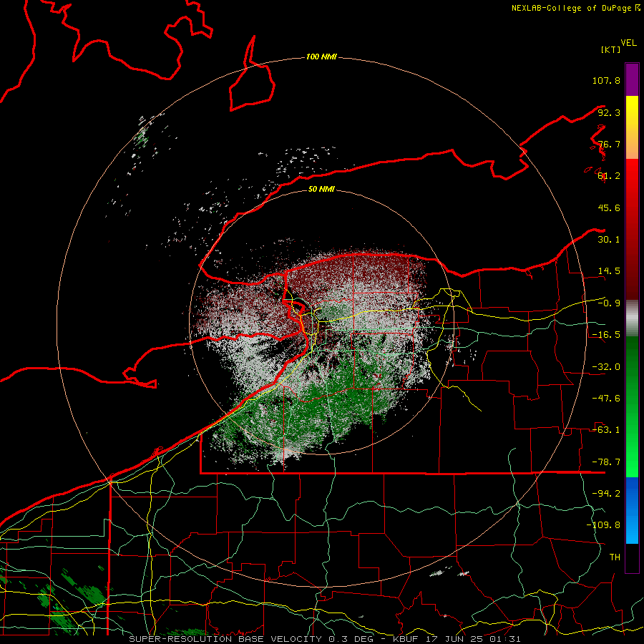The image size is (644, 644).
Task: Click the 107.8 value on velocity scale
Action: point(606,80)
